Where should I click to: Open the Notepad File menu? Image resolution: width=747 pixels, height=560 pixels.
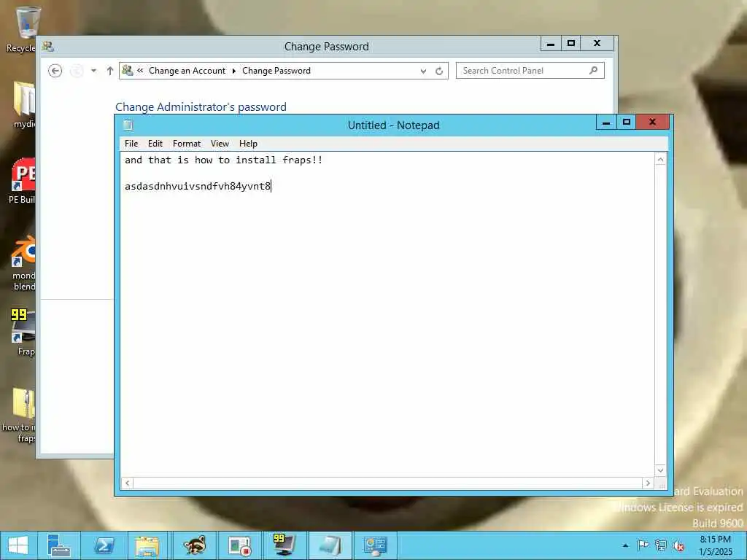pyautogui.click(x=131, y=144)
